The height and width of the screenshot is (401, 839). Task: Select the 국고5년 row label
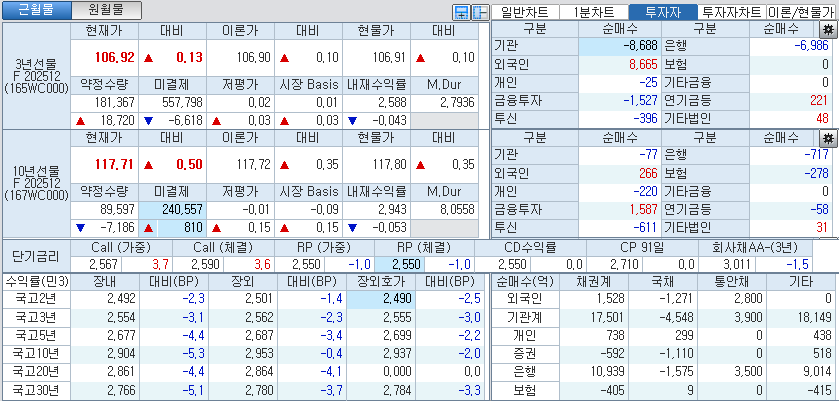click(36, 335)
